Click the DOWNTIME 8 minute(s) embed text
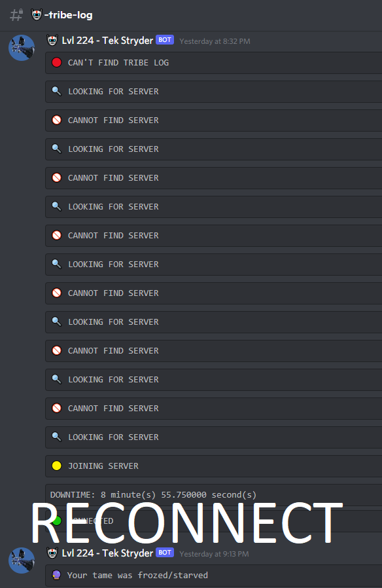This screenshot has height=588, width=382. coord(153,494)
